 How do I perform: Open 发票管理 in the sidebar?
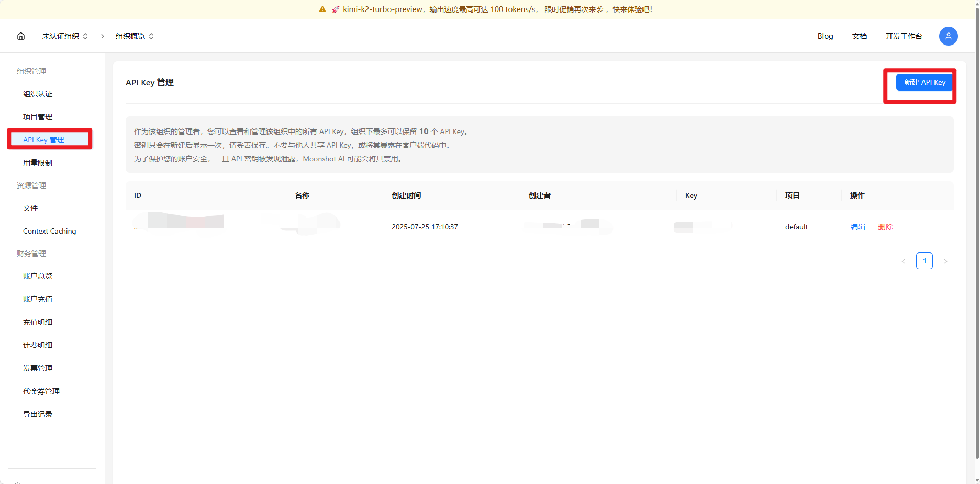coord(38,368)
